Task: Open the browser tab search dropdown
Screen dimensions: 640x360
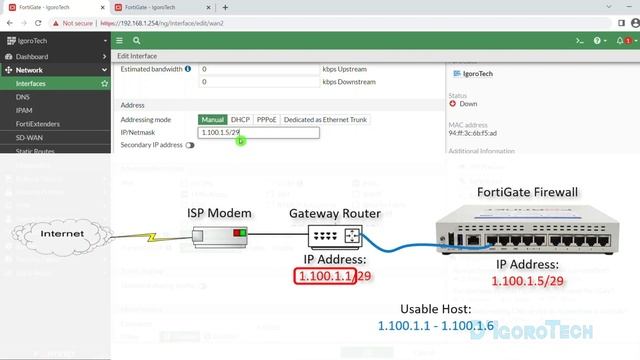Action: (609, 7)
